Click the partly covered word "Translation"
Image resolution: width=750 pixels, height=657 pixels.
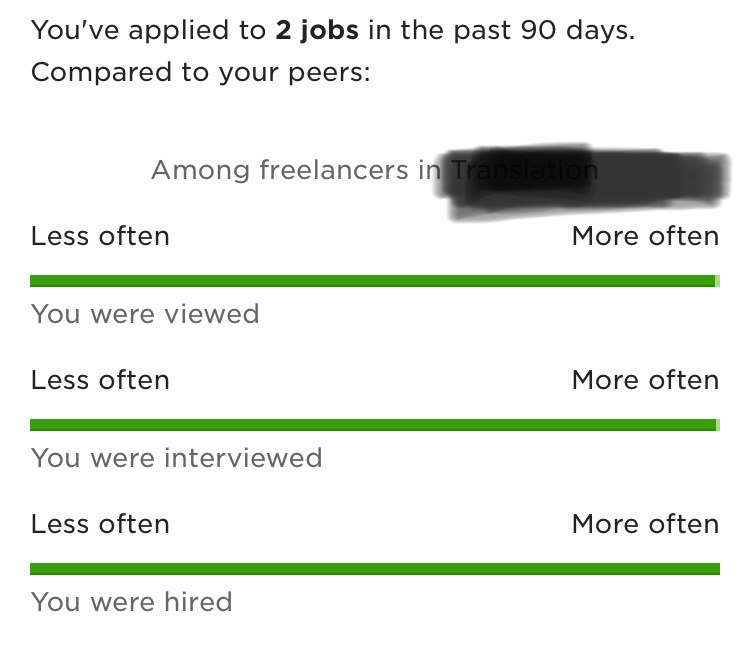pyautogui.click(x=524, y=170)
